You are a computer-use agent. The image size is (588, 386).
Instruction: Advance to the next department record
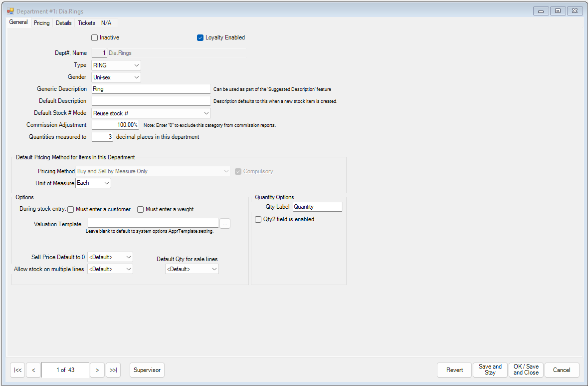tap(97, 370)
